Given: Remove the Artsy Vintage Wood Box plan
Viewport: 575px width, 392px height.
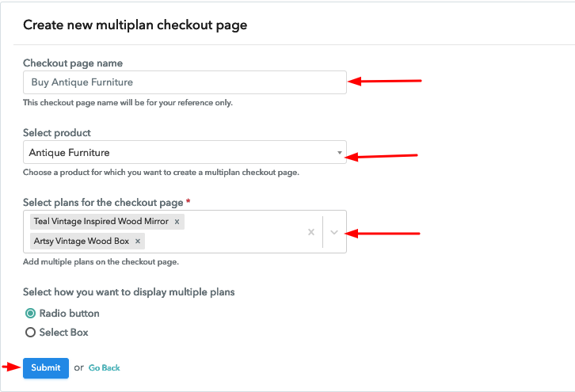Looking at the screenshot, I should tap(138, 241).
